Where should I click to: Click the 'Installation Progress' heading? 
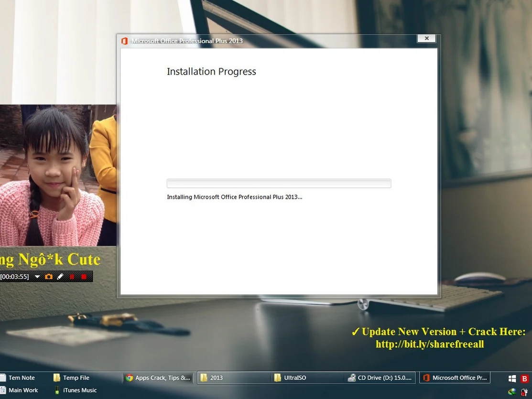pos(211,72)
